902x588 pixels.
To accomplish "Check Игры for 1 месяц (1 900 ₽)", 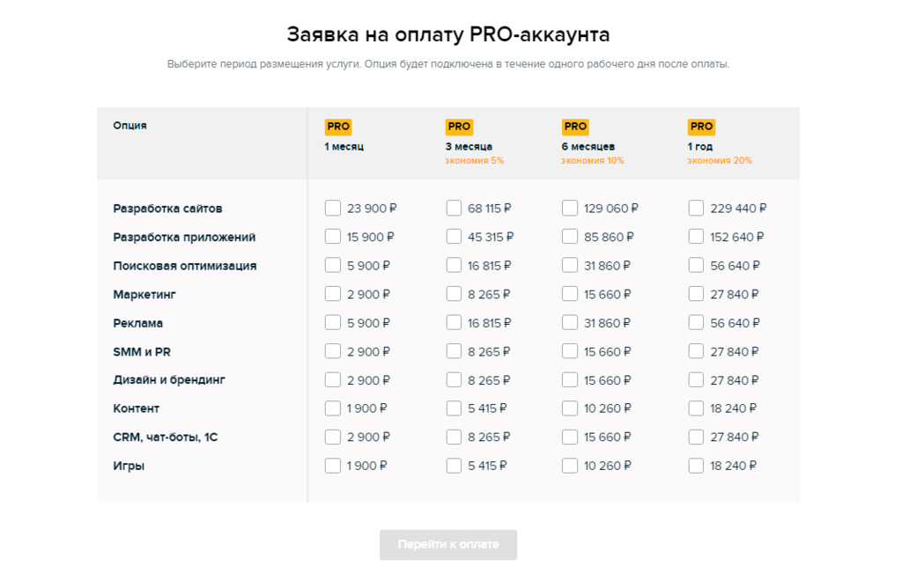I will tap(332, 466).
